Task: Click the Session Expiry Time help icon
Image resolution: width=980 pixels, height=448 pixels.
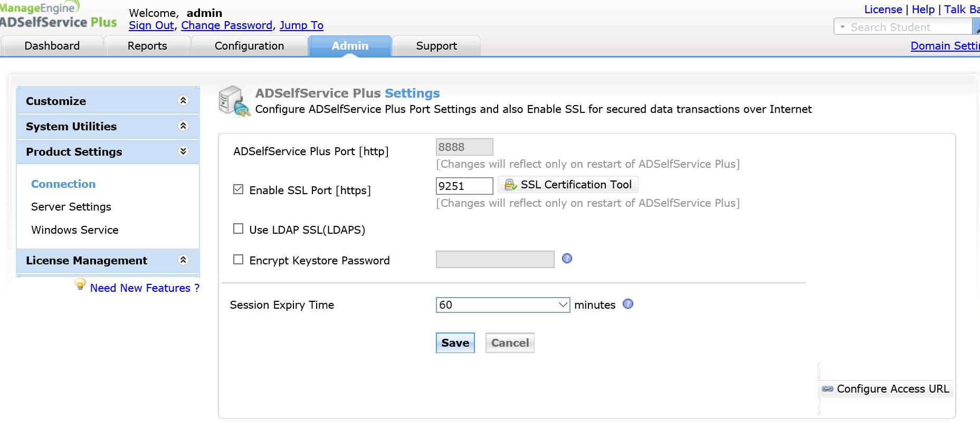Action: coord(627,304)
